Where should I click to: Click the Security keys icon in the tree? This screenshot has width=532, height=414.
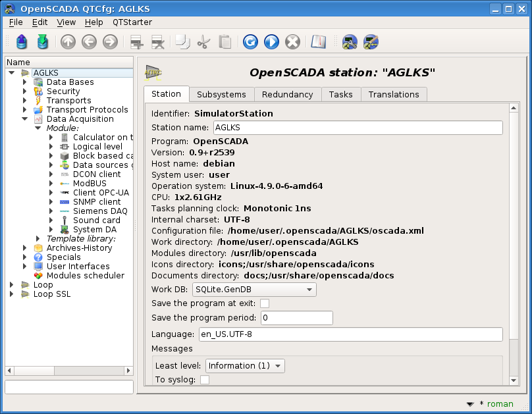[x=38, y=91]
